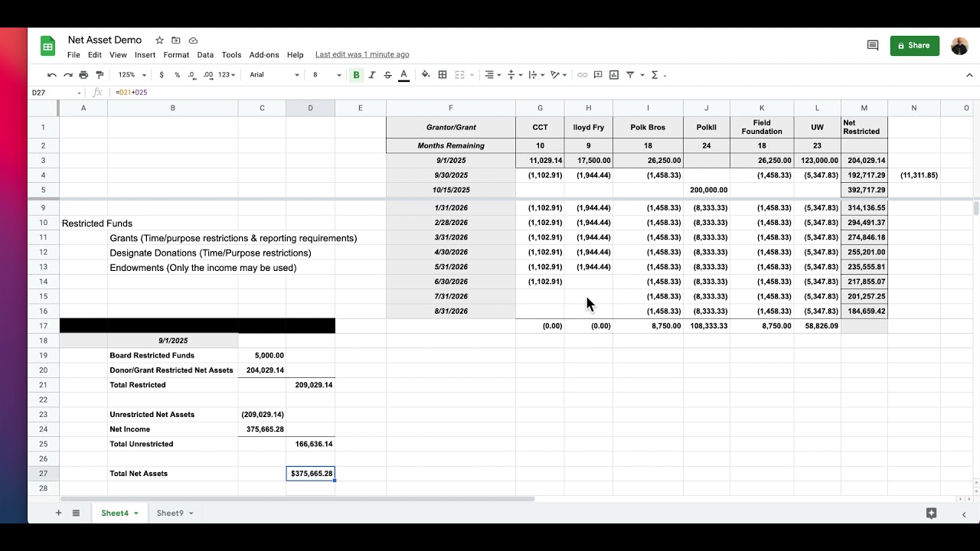Viewport: 980px width, 551px height.
Task: Open borders options
Action: pyautogui.click(x=443, y=75)
